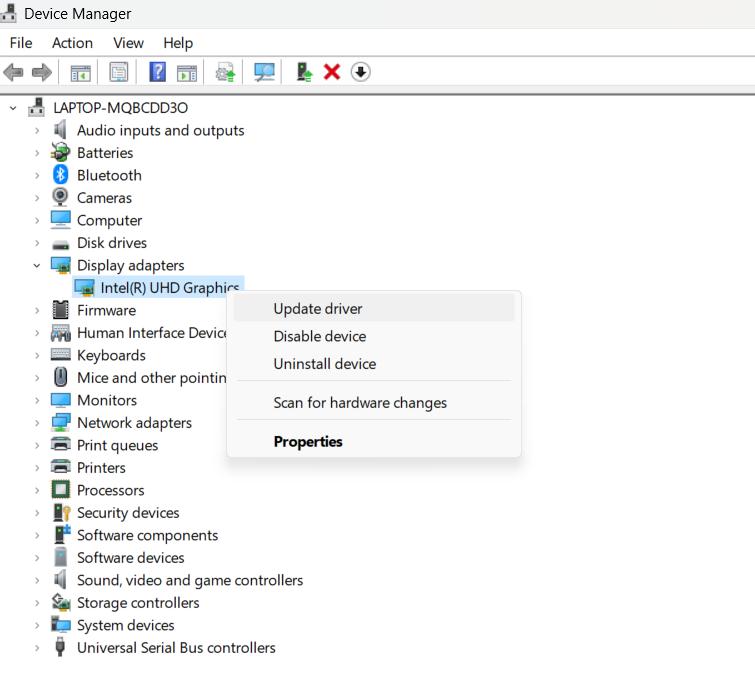This screenshot has height=675, width=755.
Task: Click the Back arrow toolbar icon
Action: coord(13,72)
